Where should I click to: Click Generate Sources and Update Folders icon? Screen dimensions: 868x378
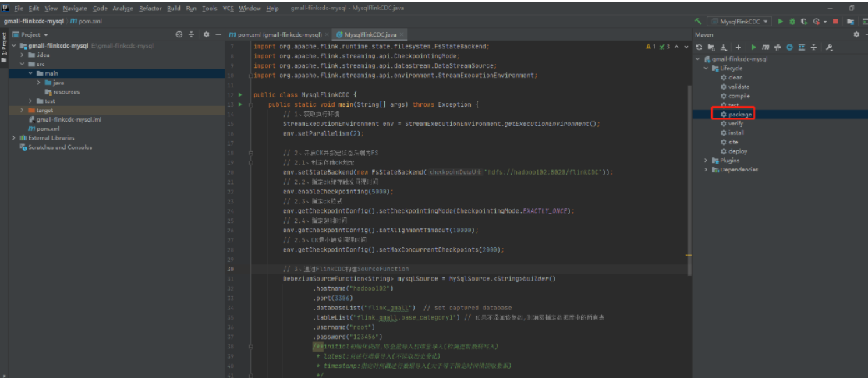click(711, 48)
